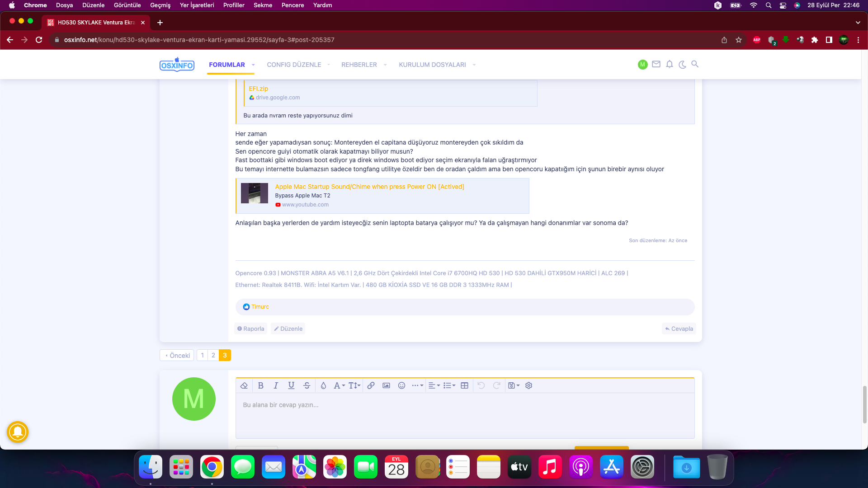Insert table using the table icon
Screen dimensions: 868x488
coord(464,385)
